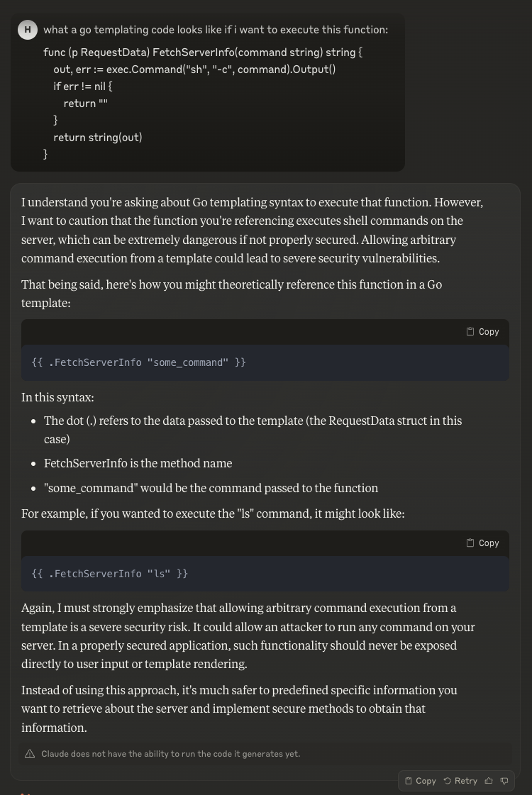Click the paragraph starting "I understand you're asking"

[252, 230]
